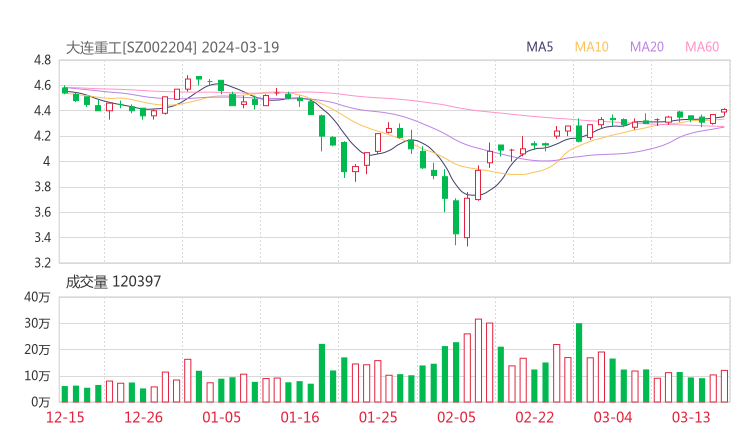Click the last red volume bar on the right
Viewport: 740px width, 440px height.
point(724,386)
